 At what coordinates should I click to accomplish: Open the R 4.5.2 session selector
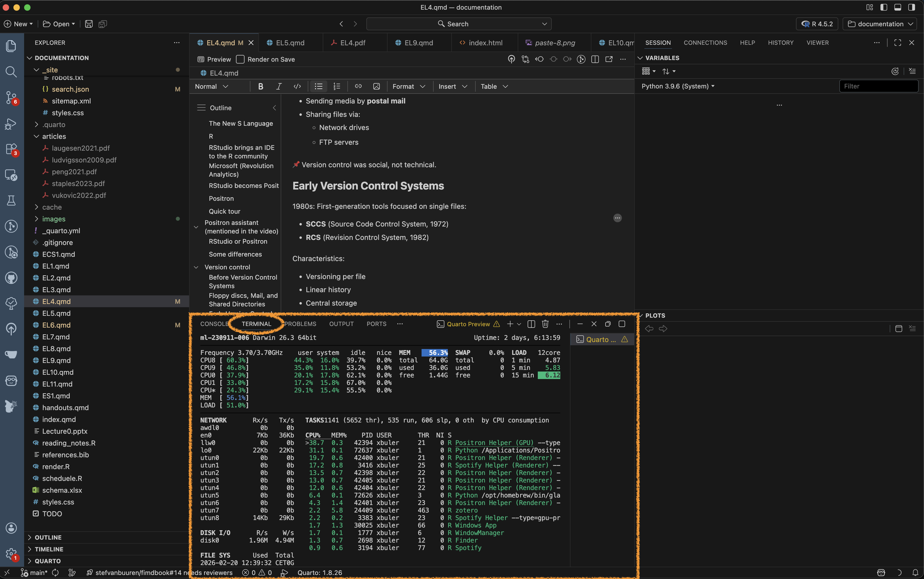click(x=817, y=24)
